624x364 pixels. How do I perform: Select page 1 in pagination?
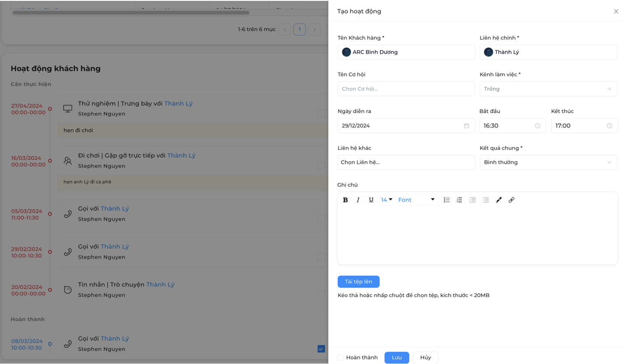[x=299, y=29]
